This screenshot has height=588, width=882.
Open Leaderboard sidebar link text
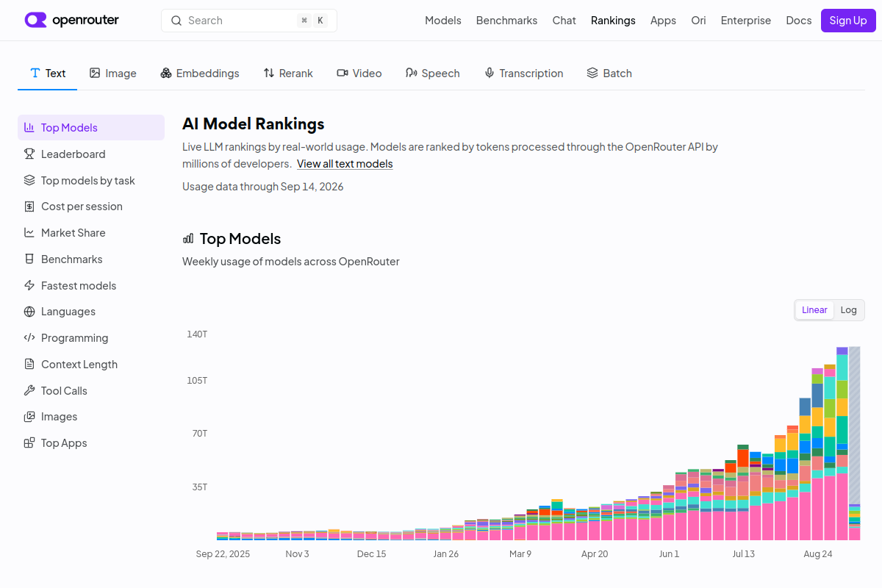(73, 154)
